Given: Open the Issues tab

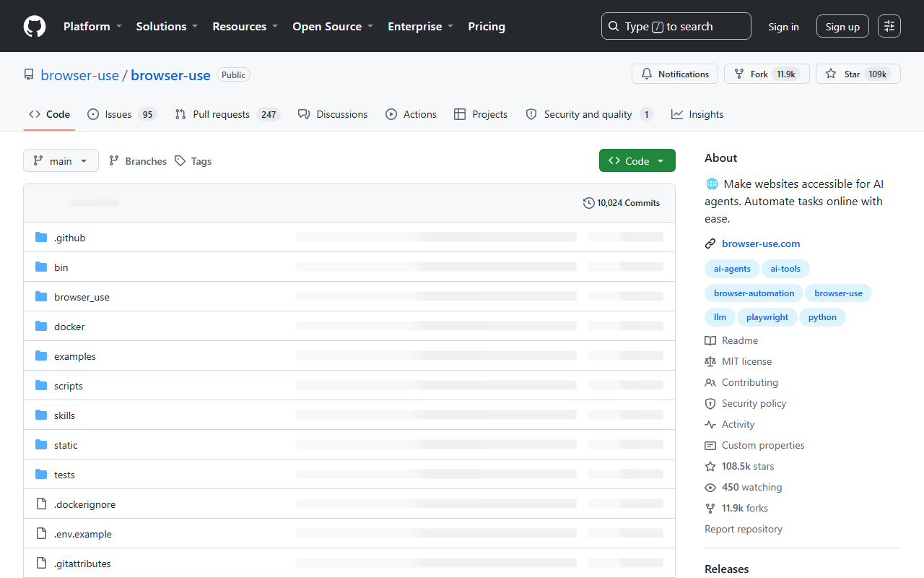Looking at the screenshot, I should tap(122, 114).
